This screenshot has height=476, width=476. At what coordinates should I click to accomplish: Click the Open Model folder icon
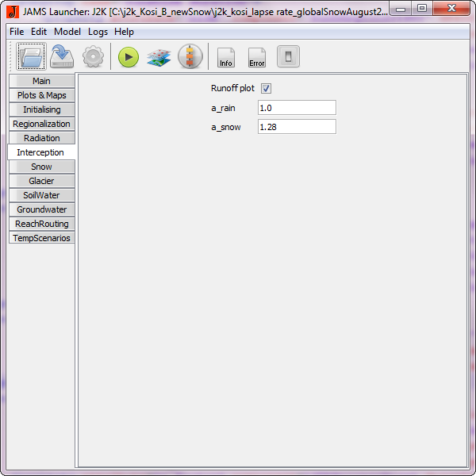[x=32, y=57]
